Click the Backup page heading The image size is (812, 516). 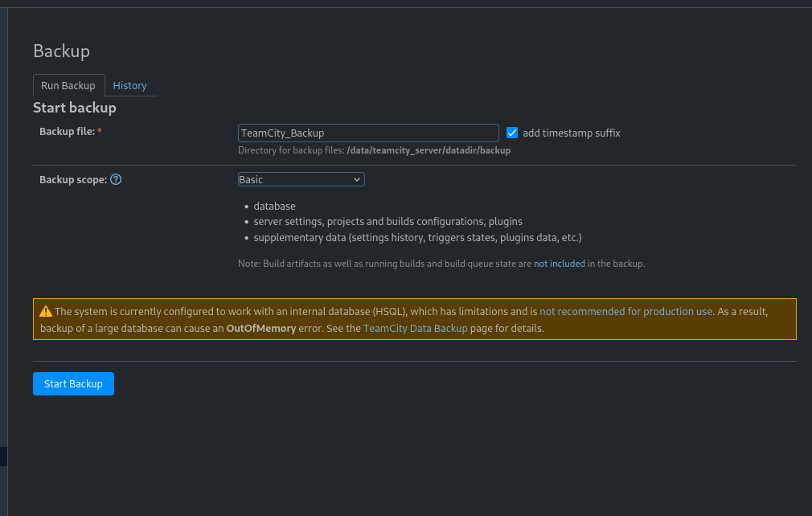[x=62, y=51]
